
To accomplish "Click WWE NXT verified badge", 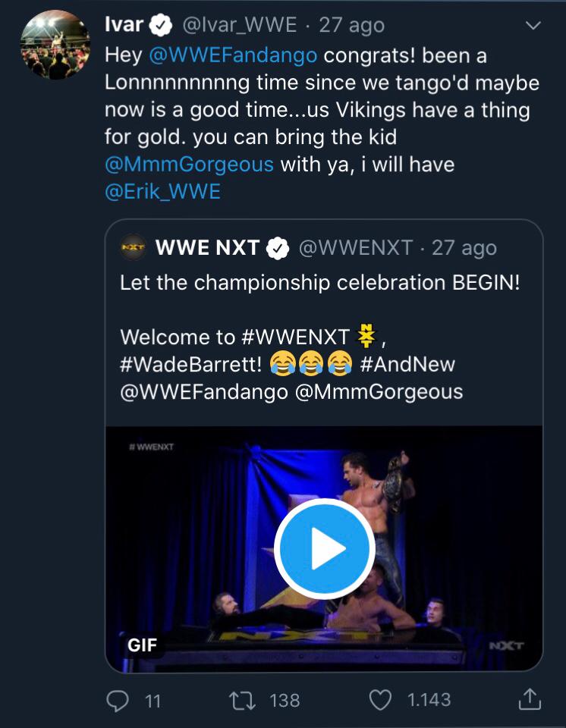I will (278, 247).
